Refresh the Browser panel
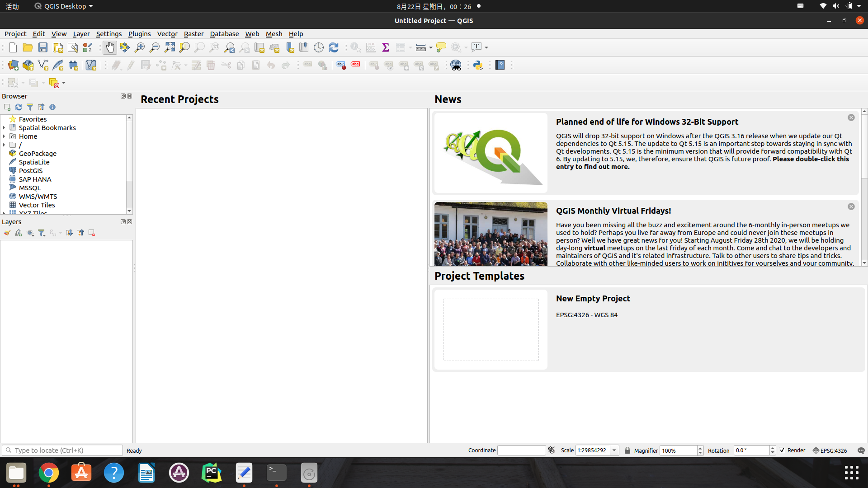This screenshot has height=488, width=868. (x=18, y=107)
